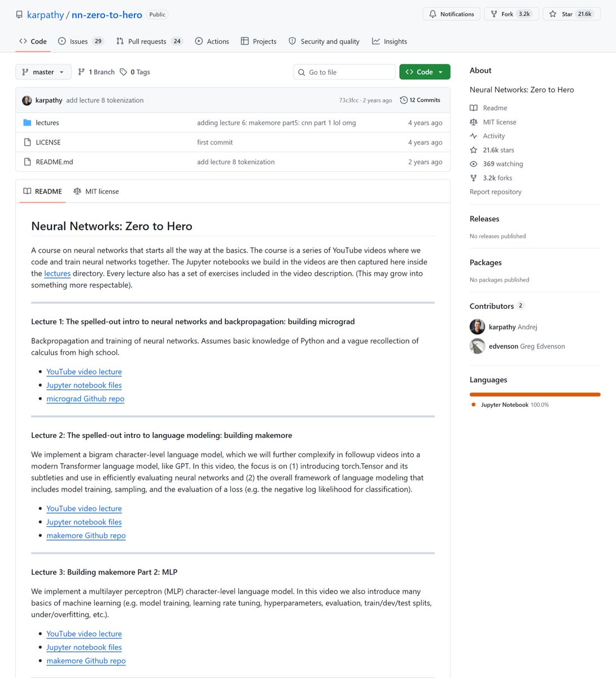The height and width of the screenshot is (678, 616).
Task: Open Lecture 2 Jupyter notebook files link
Action: [x=84, y=522]
